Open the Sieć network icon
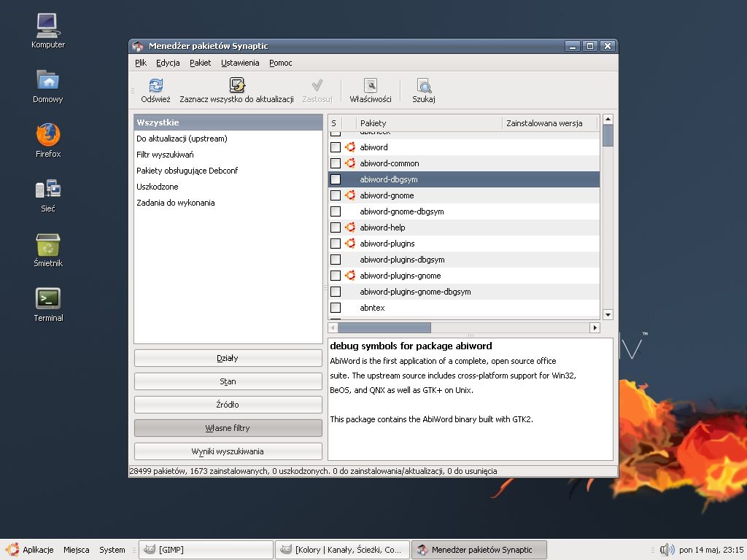747x560 pixels. (47, 189)
